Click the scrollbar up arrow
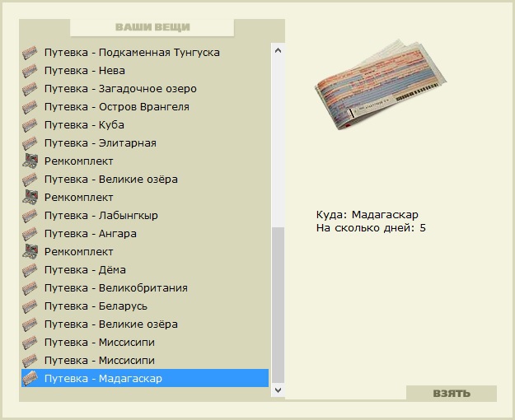Screen dimensions: 515x420 (x=278, y=50)
